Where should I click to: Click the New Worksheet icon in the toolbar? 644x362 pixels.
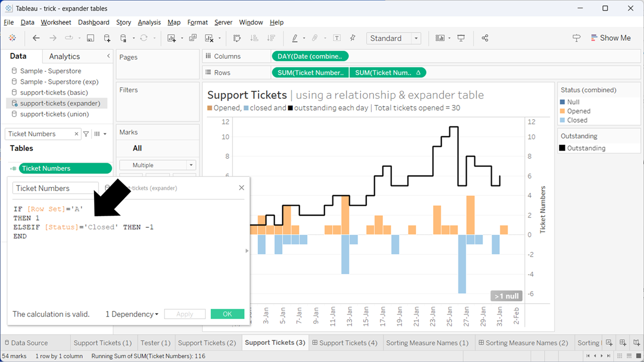click(172, 38)
